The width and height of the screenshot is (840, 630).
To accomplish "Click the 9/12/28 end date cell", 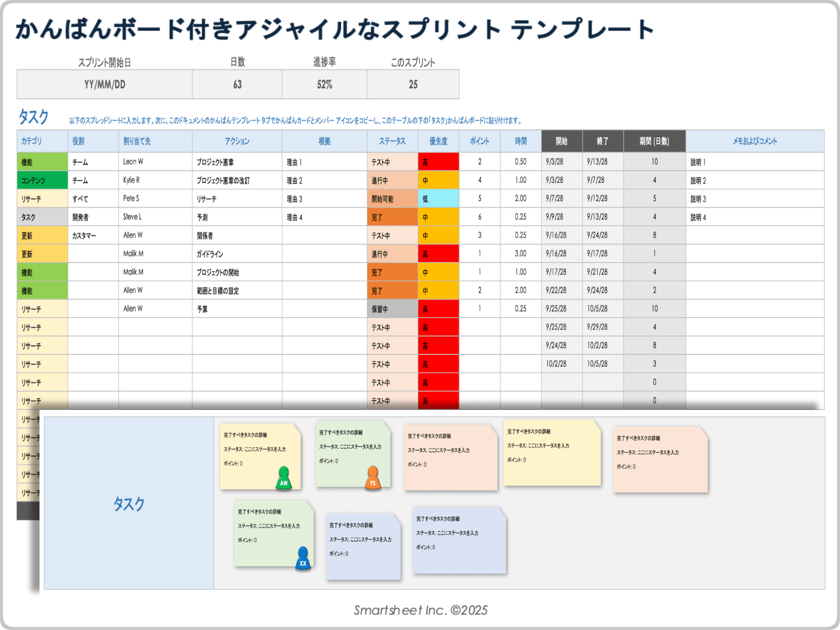I will click(x=603, y=199).
